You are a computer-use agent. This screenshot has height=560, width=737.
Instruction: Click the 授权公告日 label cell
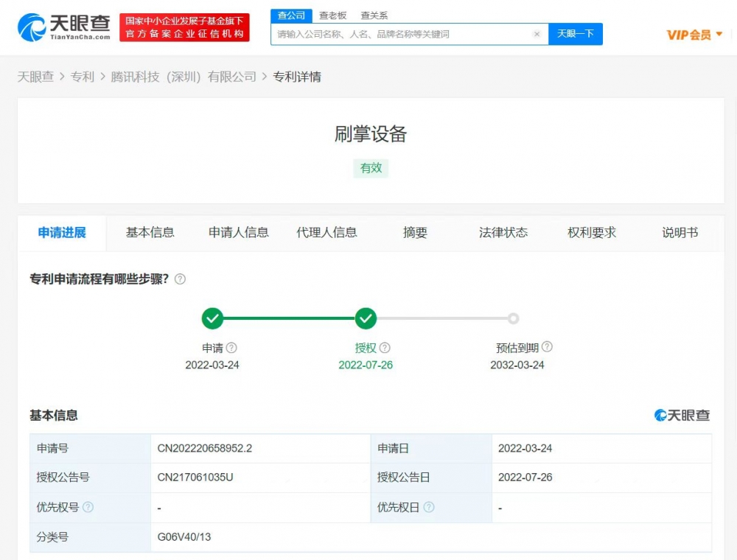[x=431, y=477]
